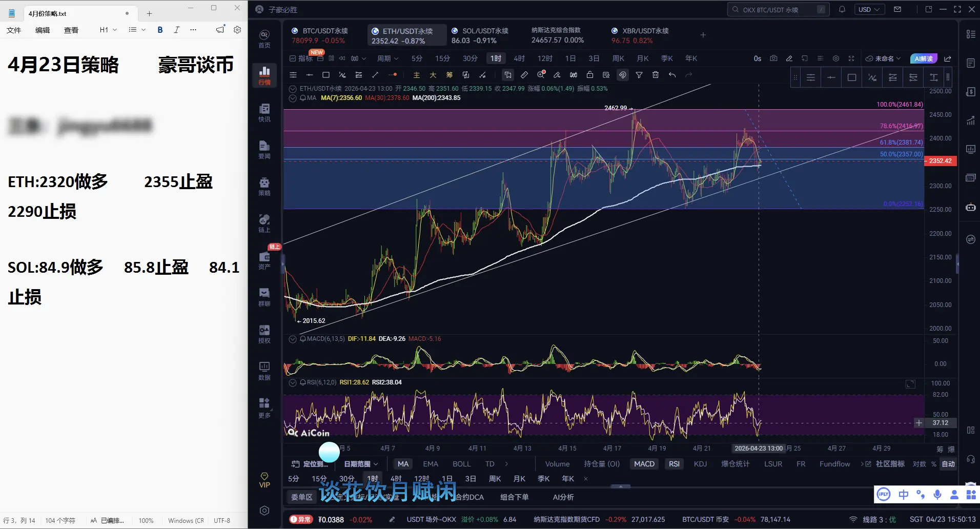Toggle KDJ sub-indicator
This screenshot has width=980, height=529.
click(x=700, y=464)
